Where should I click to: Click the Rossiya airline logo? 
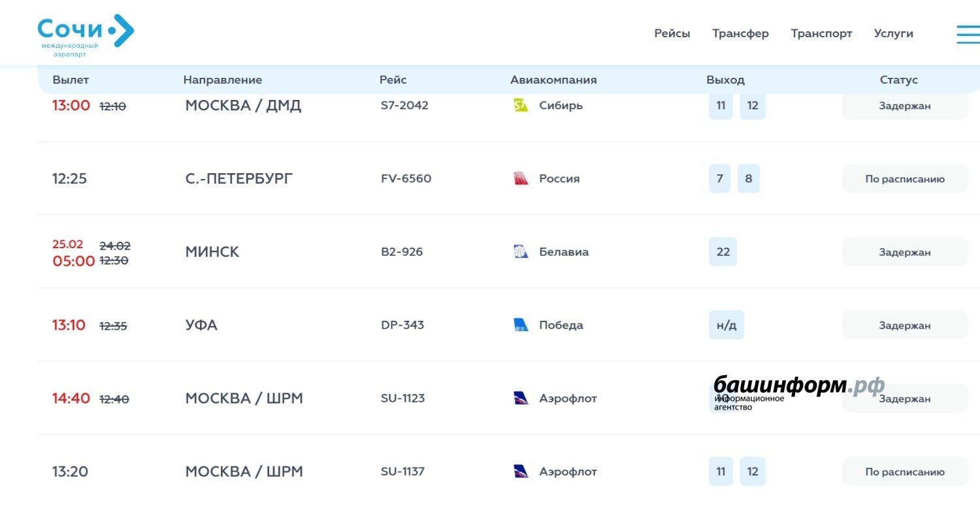click(x=521, y=179)
